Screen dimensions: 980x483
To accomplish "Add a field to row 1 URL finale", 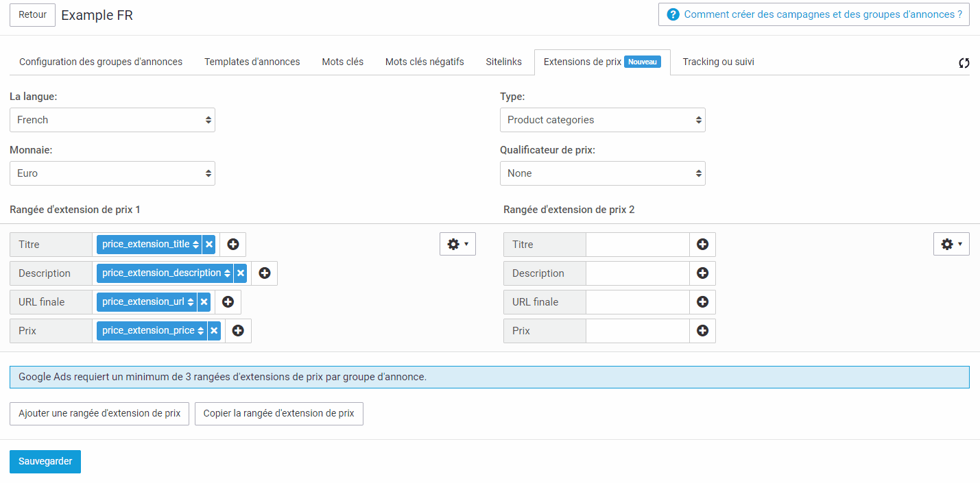I will [228, 302].
